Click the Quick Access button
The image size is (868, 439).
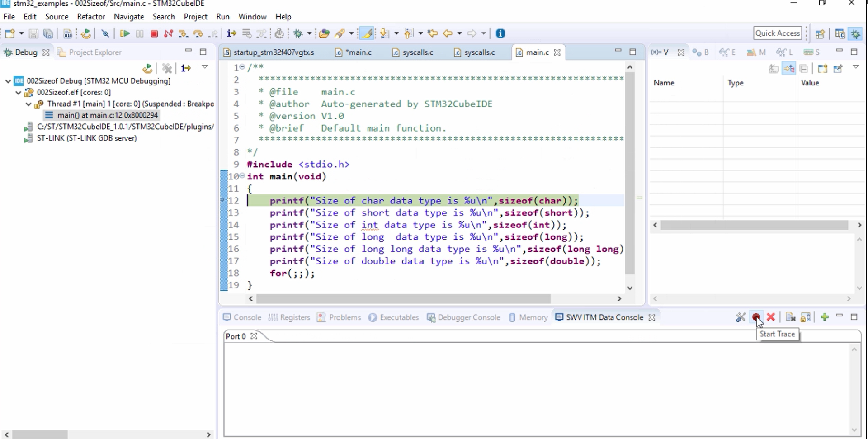(x=778, y=33)
